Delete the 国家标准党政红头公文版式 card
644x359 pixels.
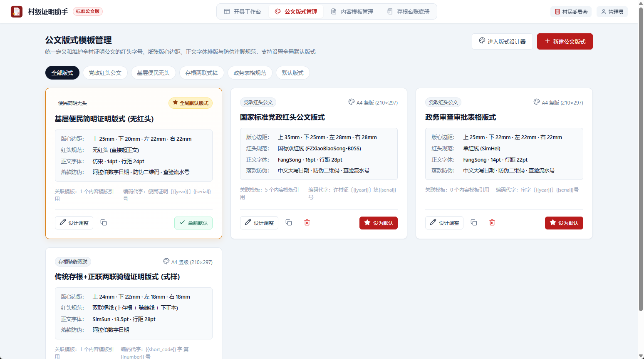coord(307,223)
